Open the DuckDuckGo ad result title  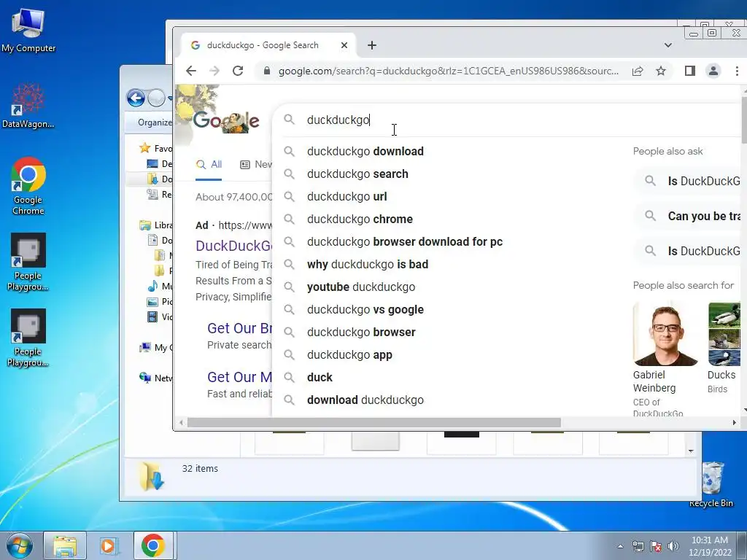[234, 246]
